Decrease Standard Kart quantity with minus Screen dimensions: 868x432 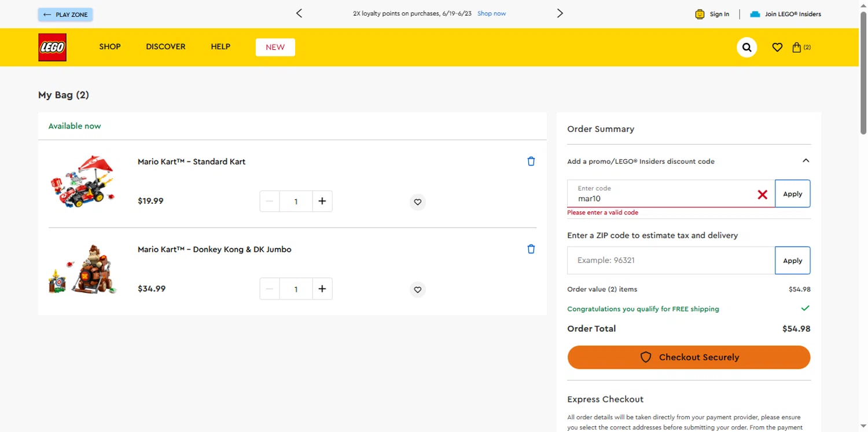coord(270,202)
